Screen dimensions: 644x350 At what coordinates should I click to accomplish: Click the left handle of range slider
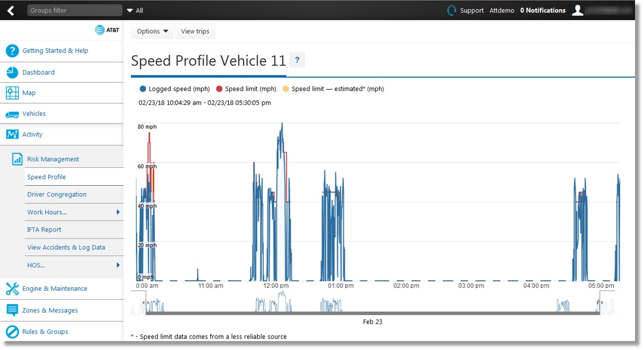point(144,302)
